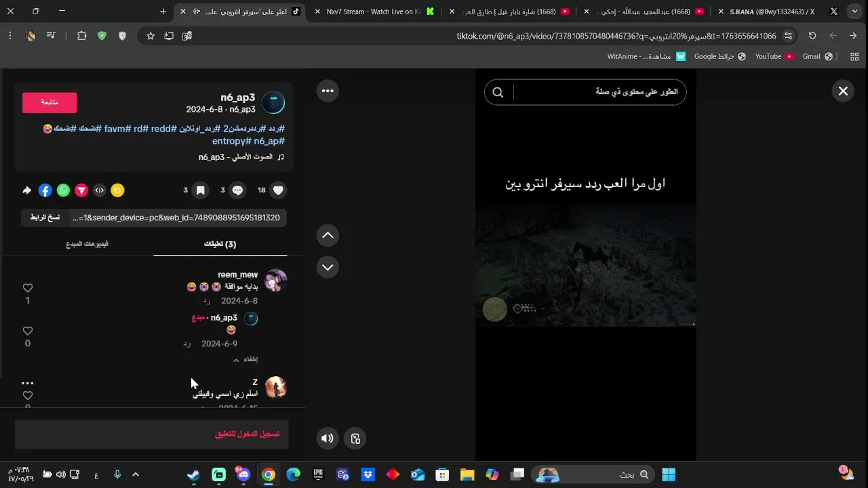868x488 pixels.
Task: Open site information icon in address bar
Action: 788,36
